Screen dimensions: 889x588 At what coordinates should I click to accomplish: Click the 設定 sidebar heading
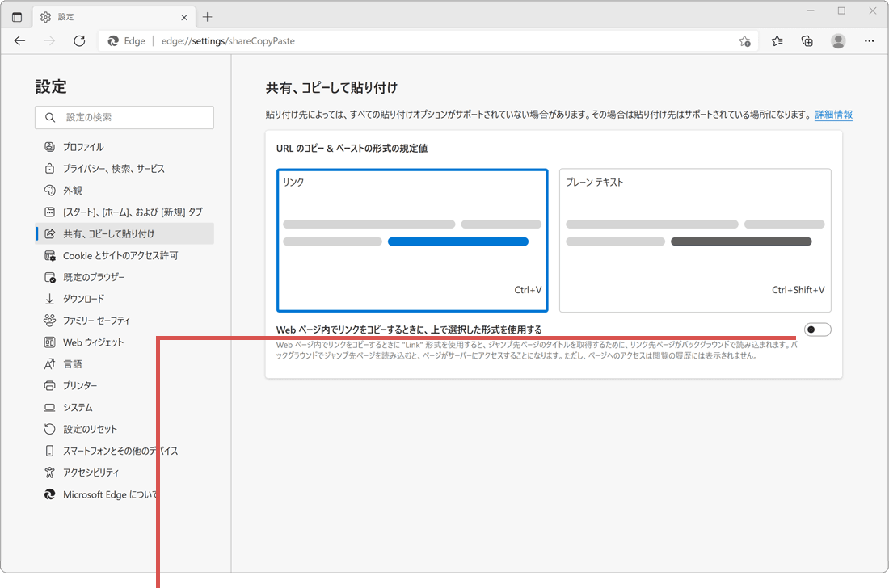(51, 86)
